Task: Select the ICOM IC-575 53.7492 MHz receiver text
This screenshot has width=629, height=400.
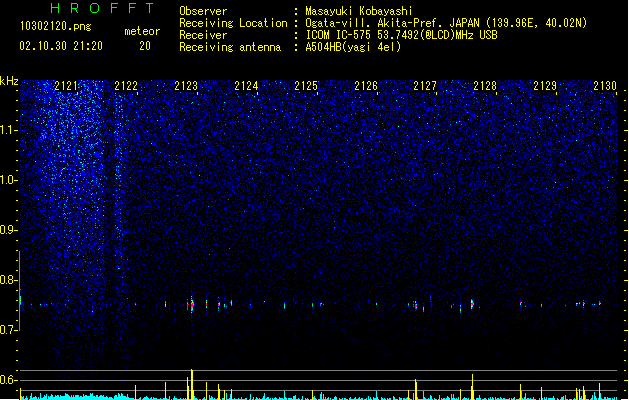Action: (x=402, y=35)
